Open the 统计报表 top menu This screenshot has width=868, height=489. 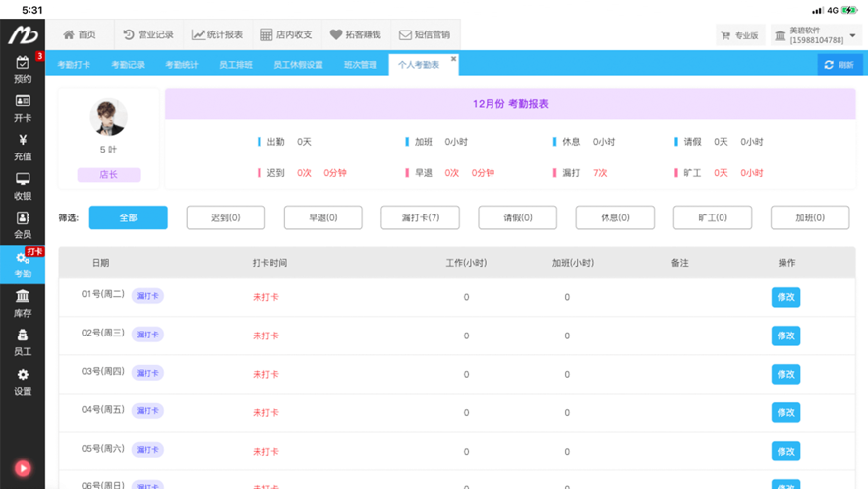point(217,34)
